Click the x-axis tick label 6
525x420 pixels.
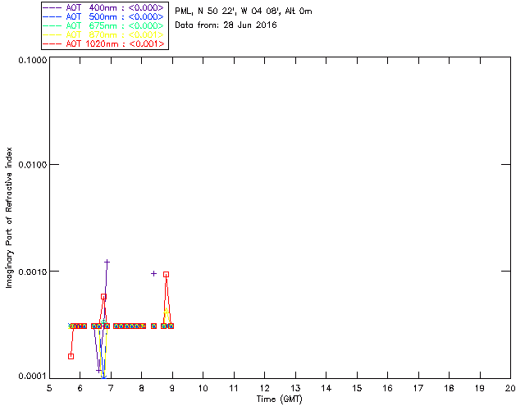[x=80, y=388]
